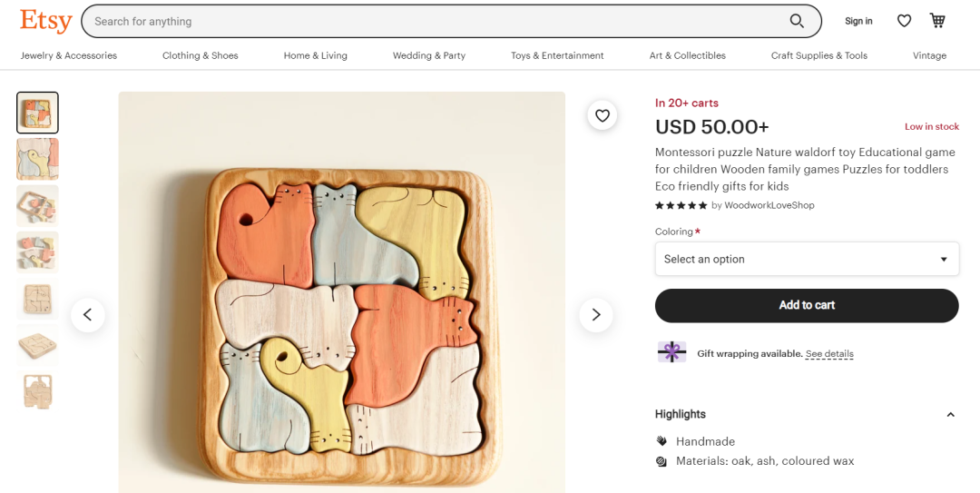Show the next product image arrow
The image size is (980, 493).
596,315
